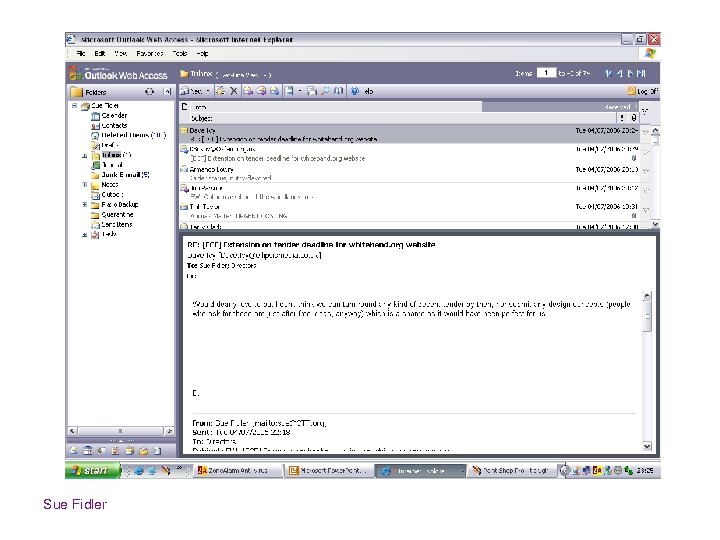Expand the Plaxo Backup folder node
The image size is (720, 540).
tap(84, 204)
